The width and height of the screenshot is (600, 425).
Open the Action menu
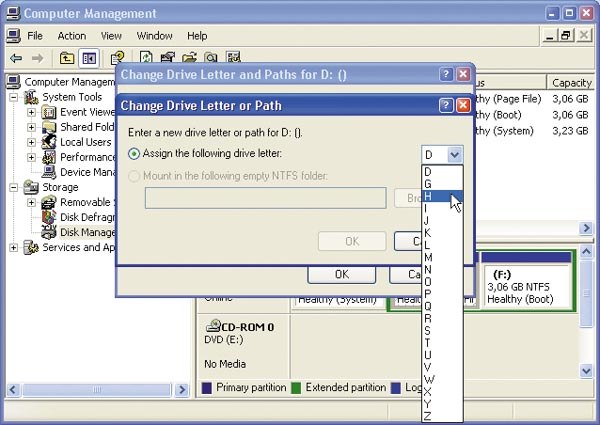pyautogui.click(x=71, y=36)
